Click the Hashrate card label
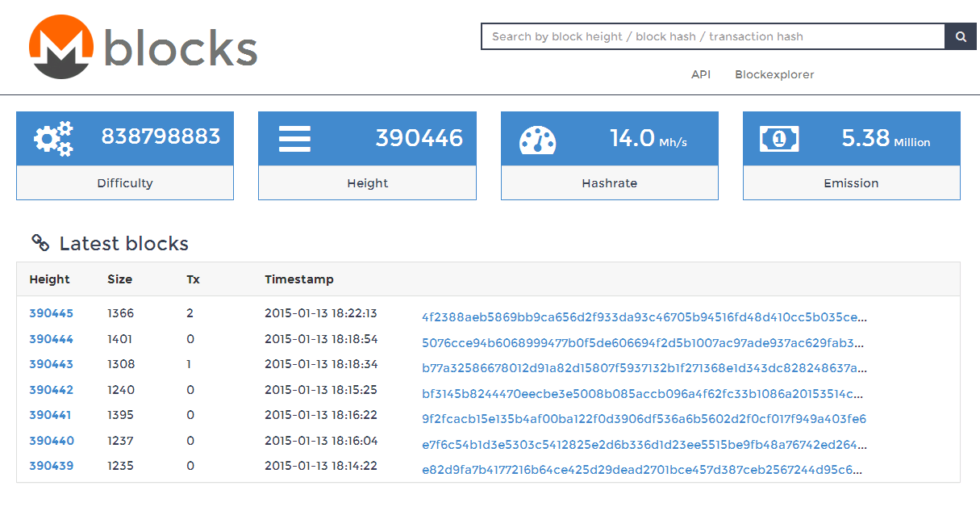This screenshot has height=507, width=980. pos(610,183)
